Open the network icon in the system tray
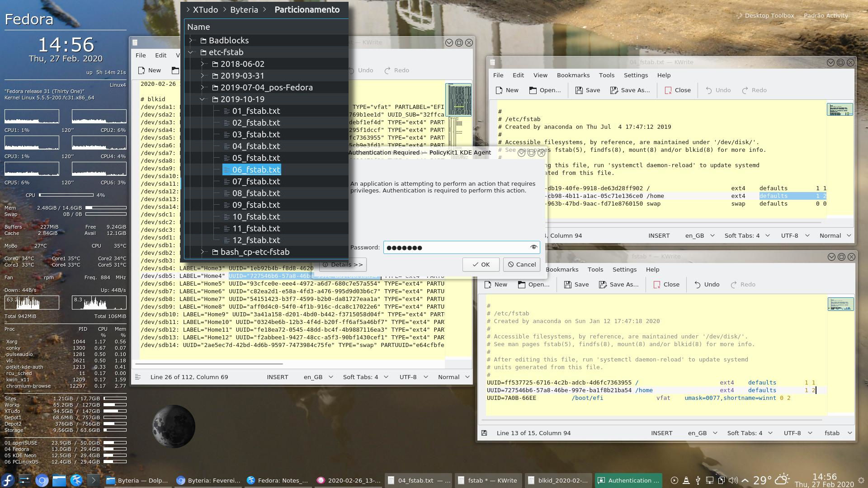The width and height of the screenshot is (868, 488). tap(710, 480)
